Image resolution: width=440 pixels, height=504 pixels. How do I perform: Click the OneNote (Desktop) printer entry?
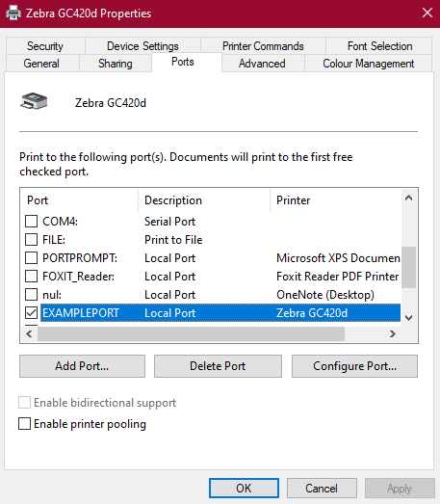325,295
